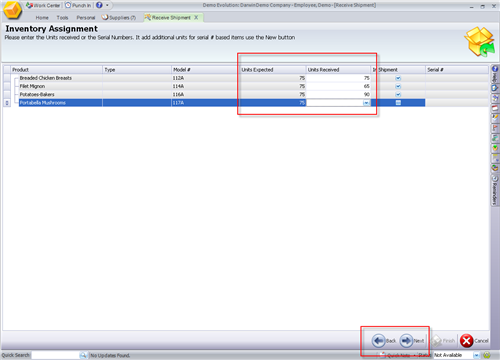Sort by the In Shipment column header
This screenshot has width=500, height=360.
[398, 70]
